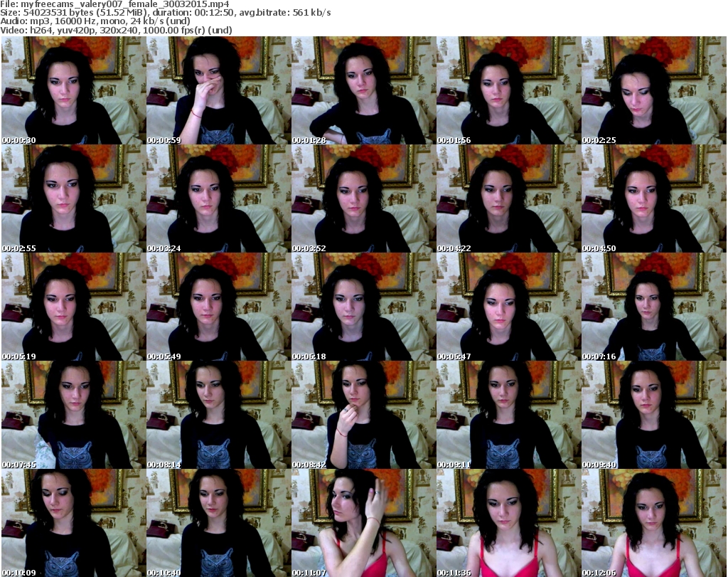Select the thumbnail stamped 00:10:09

click(x=73, y=523)
